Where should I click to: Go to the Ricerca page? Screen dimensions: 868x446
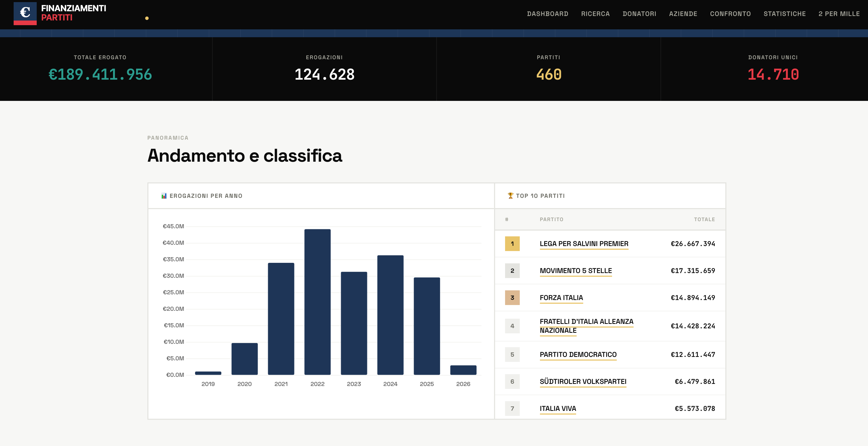coord(595,14)
